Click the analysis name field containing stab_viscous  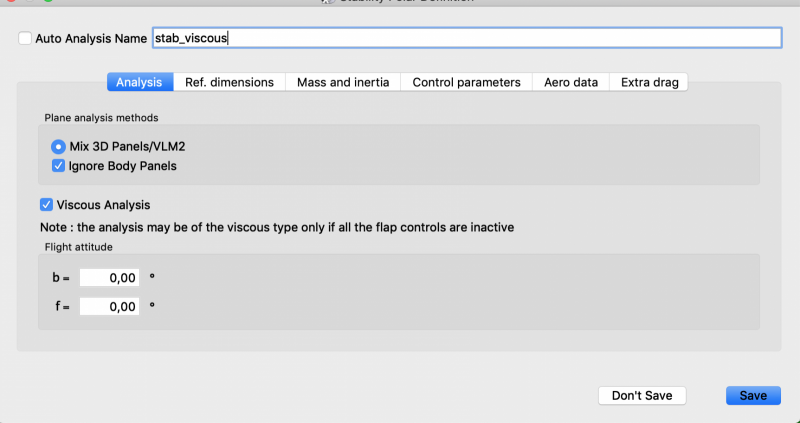pyautogui.click(x=465, y=38)
